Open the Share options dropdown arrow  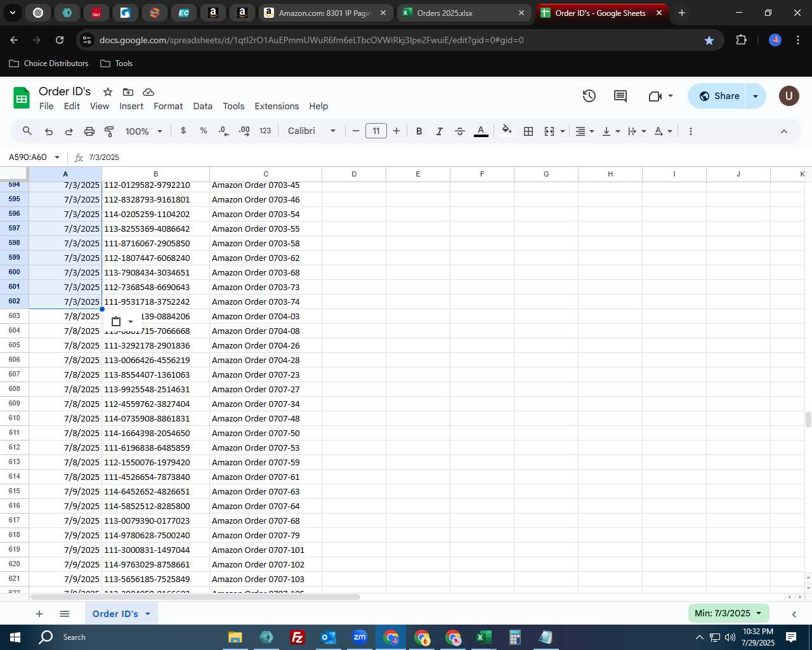coord(756,96)
